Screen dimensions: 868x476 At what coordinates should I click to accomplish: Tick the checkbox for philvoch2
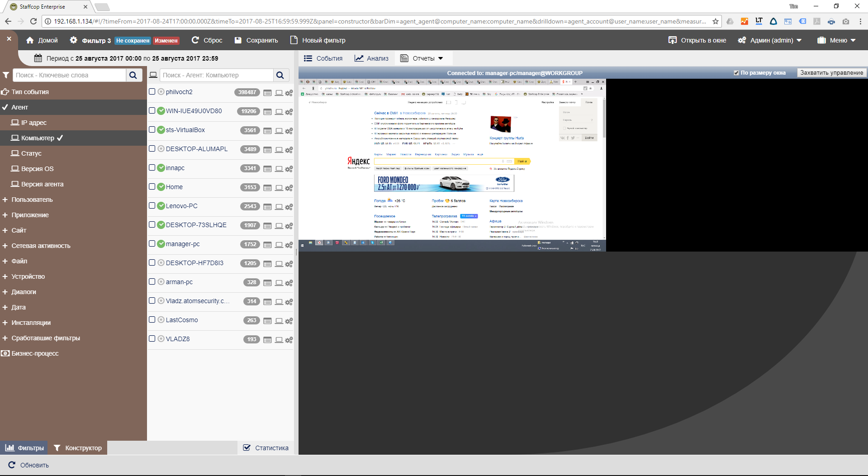pos(152,91)
